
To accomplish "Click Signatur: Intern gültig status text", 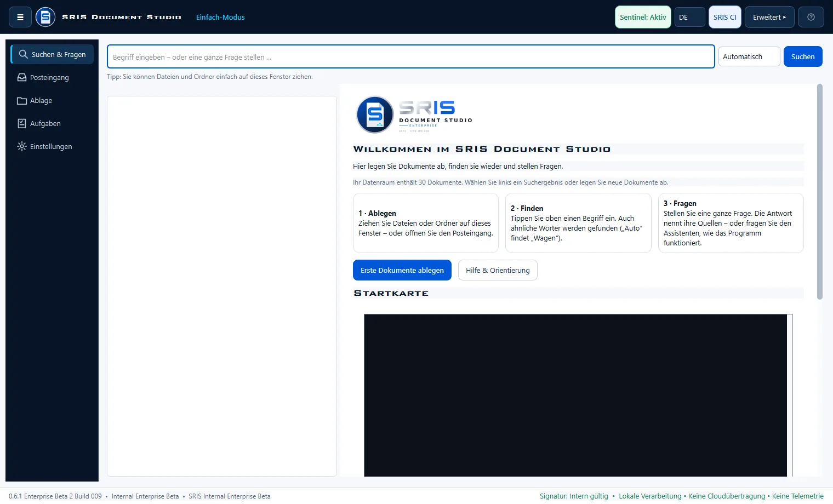I will coord(574,496).
